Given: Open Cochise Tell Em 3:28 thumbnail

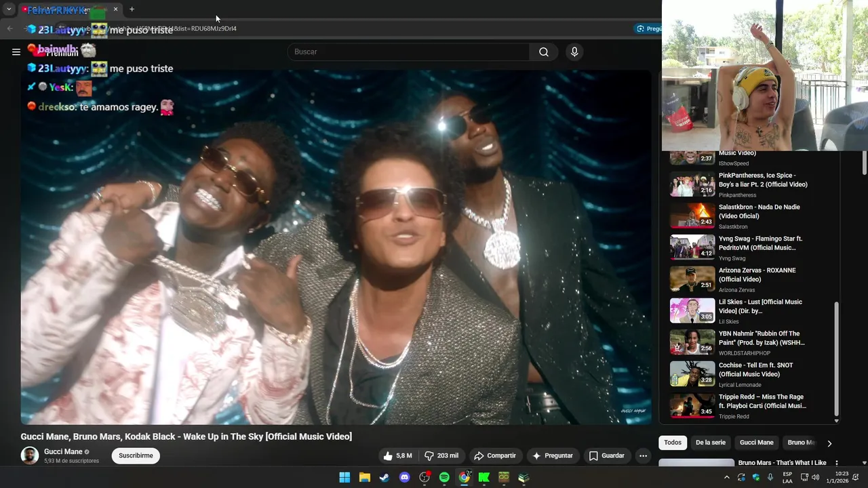Looking at the screenshot, I should (x=692, y=374).
